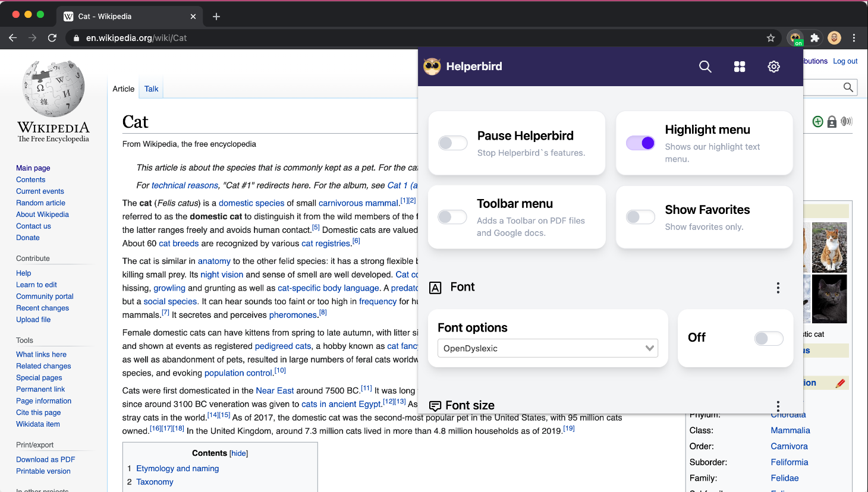Open the Helperbird grid apps icon
The height and width of the screenshot is (492, 868).
click(x=740, y=67)
